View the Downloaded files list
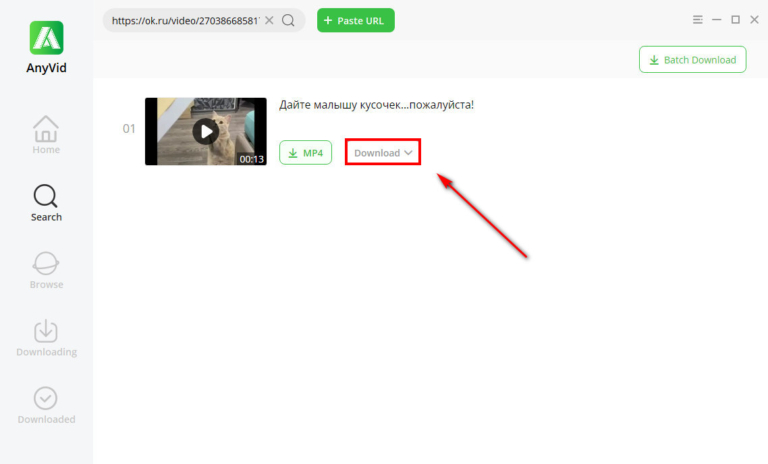The image size is (768, 464). pos(46,405)
